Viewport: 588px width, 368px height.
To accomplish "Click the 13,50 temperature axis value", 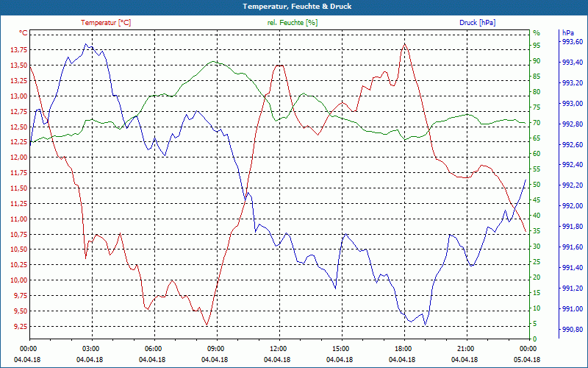I will click(19, 66).
